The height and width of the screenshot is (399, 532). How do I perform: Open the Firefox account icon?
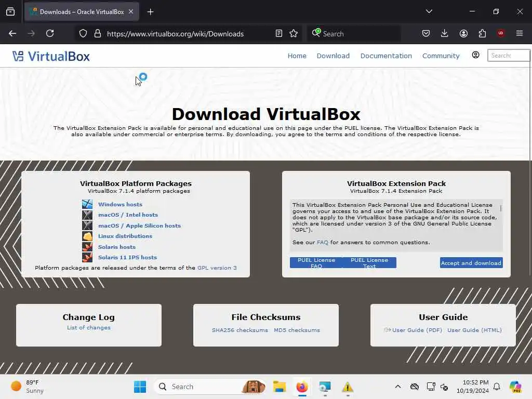(463, 33)
